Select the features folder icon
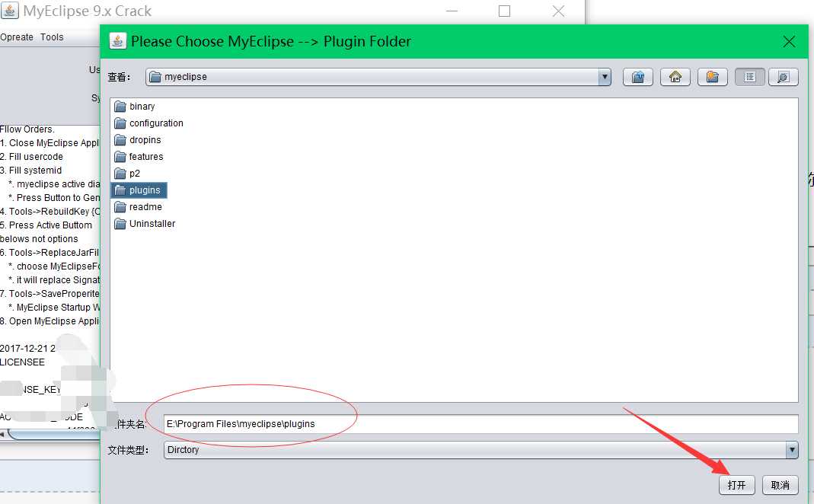 pyautogui.click(x=120, y=156)
